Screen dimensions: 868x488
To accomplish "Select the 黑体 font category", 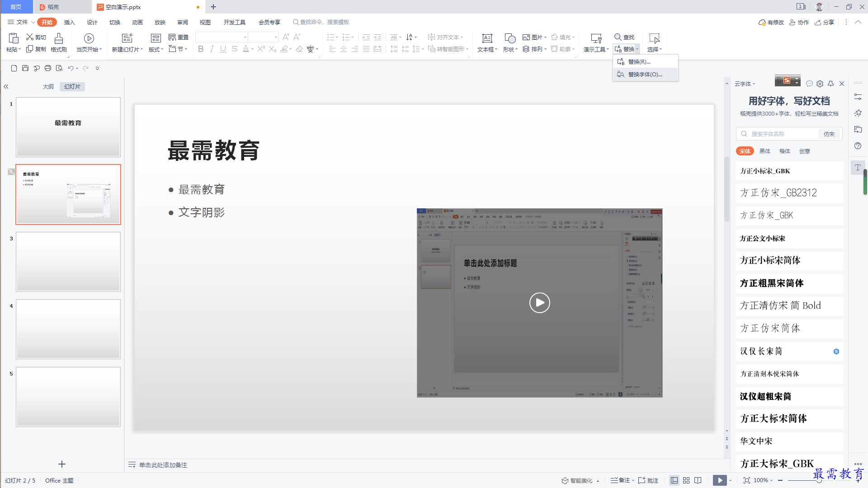I will click(x=765, y=151).
